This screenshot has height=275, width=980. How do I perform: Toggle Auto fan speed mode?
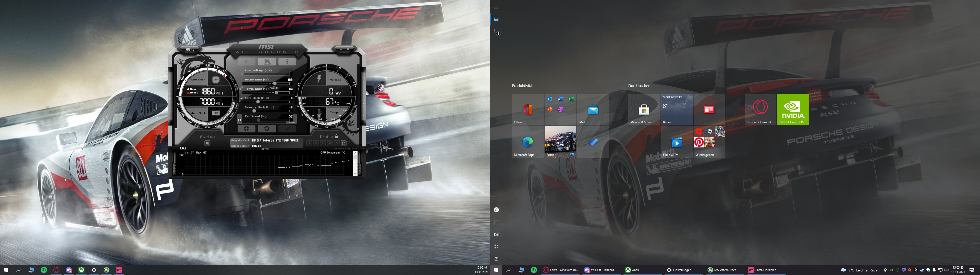(x=291, y=122)
